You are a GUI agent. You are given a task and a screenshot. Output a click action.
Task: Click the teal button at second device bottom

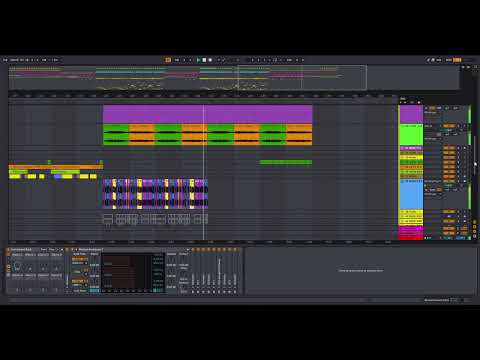[x=95, y=291]
